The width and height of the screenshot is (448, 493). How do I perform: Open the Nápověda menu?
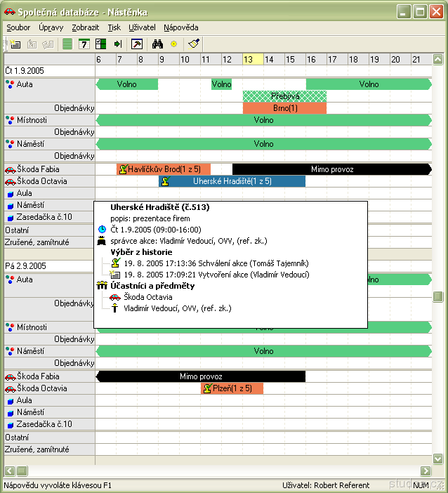click(x=181, y=27)
